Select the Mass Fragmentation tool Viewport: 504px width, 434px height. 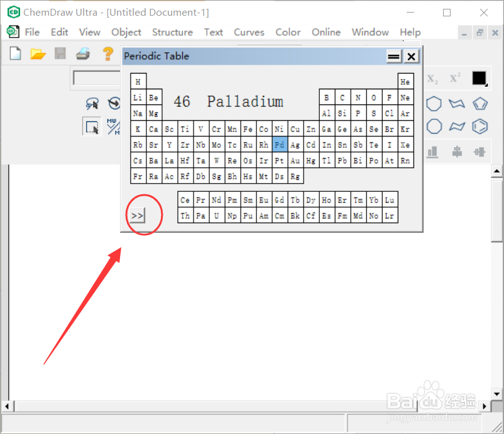coord(113,126)
